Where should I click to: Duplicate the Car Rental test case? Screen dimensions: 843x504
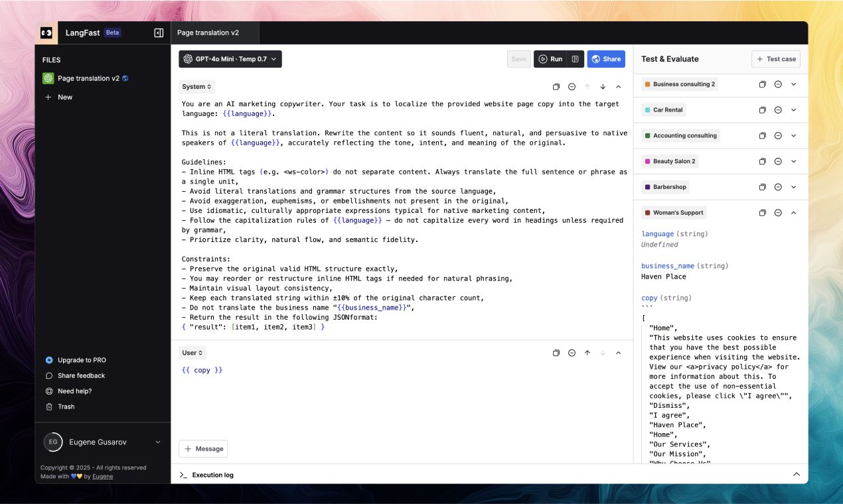pyautogui.click(x=762, y=110)
